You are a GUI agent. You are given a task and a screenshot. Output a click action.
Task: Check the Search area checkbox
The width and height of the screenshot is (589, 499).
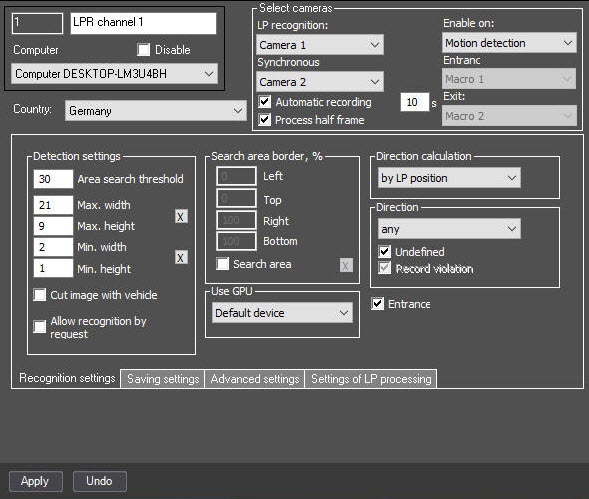[222, 264]
